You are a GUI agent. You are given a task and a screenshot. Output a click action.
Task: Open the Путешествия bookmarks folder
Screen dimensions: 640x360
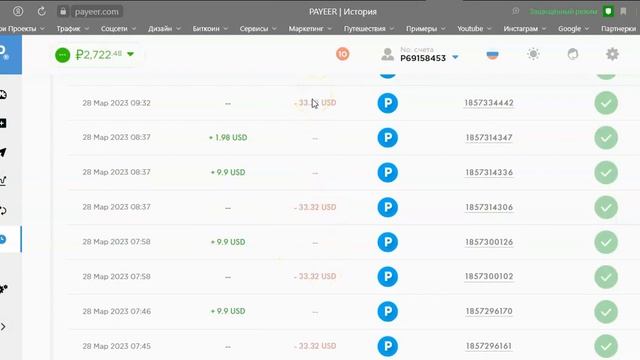(x=369, y=29)
